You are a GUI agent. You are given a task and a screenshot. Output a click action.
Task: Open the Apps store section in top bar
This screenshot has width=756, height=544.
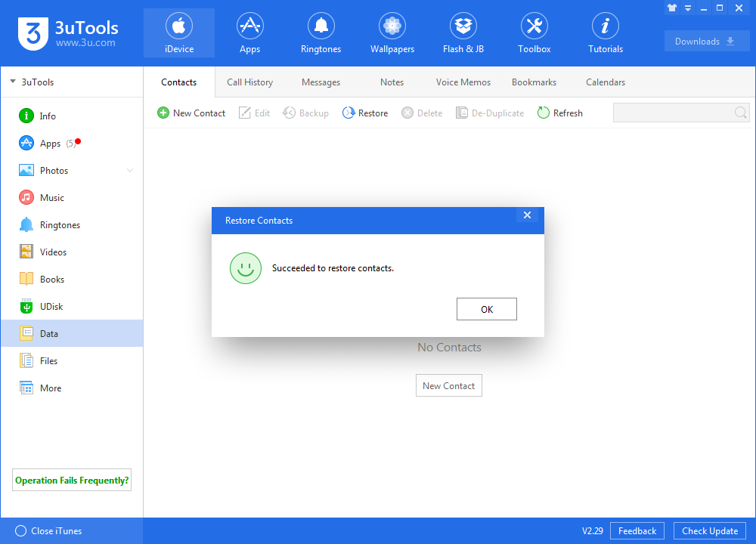pyautogui.click(x=249, y=32)
